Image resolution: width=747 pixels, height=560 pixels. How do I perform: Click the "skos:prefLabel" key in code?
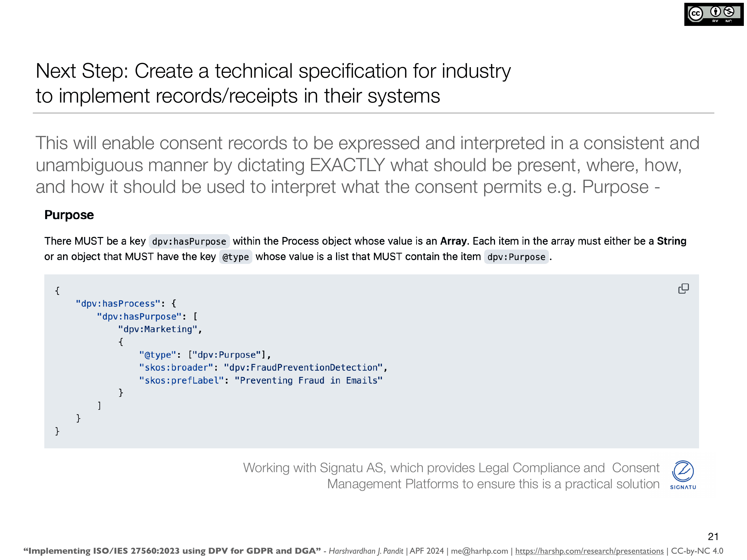181,380
